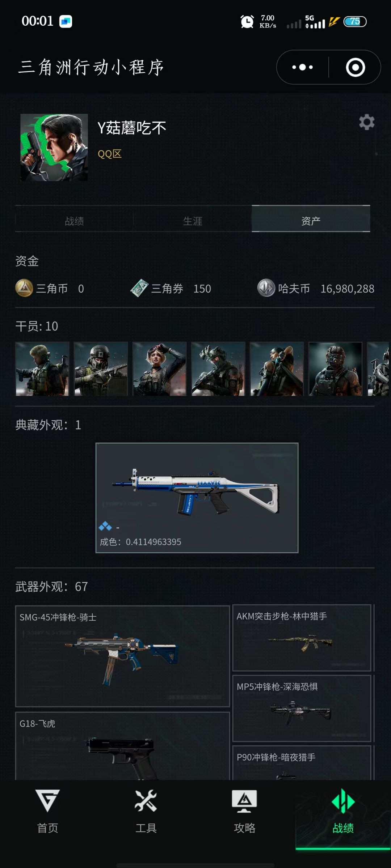This screenshot has width=391, height=868.
Task: Open AKM突击步枪-林中猎手 skin card
Action: point(302,638)
